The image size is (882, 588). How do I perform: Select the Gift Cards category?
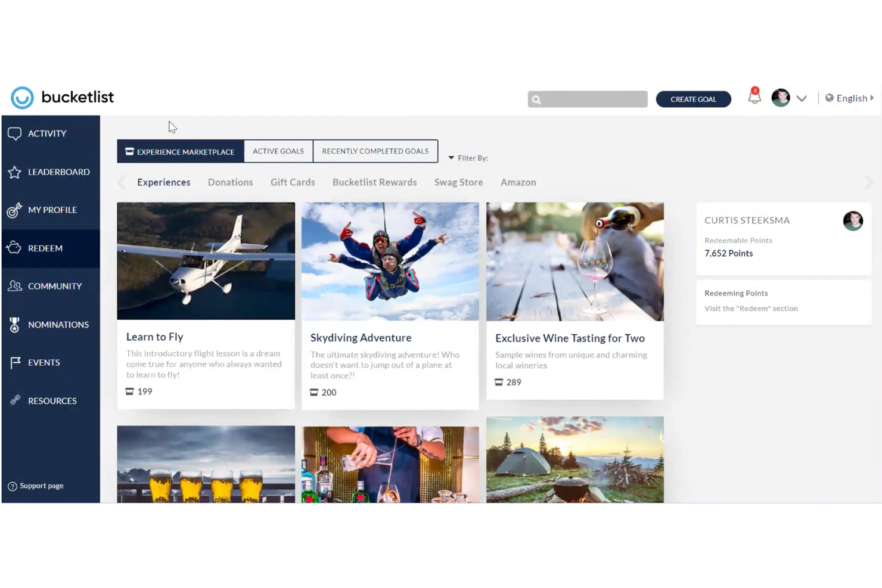pyautogui.click(x=293, y=182)
